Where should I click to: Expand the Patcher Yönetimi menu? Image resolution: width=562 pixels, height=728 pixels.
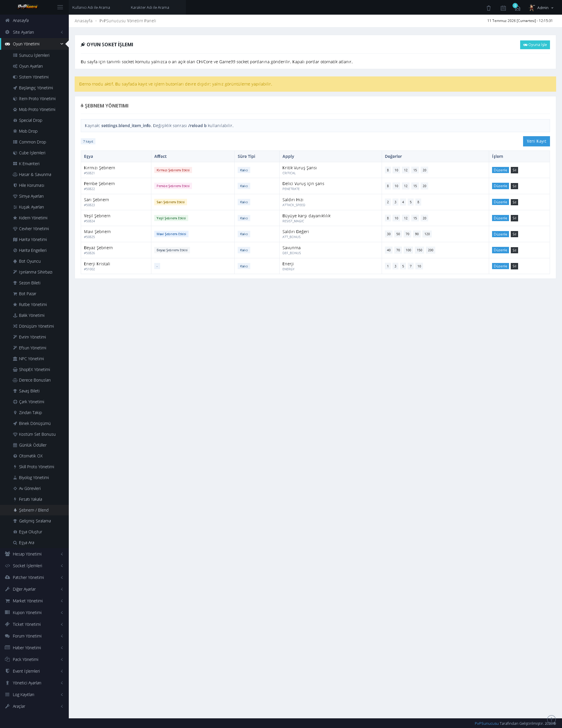click(x=34, y=577)
